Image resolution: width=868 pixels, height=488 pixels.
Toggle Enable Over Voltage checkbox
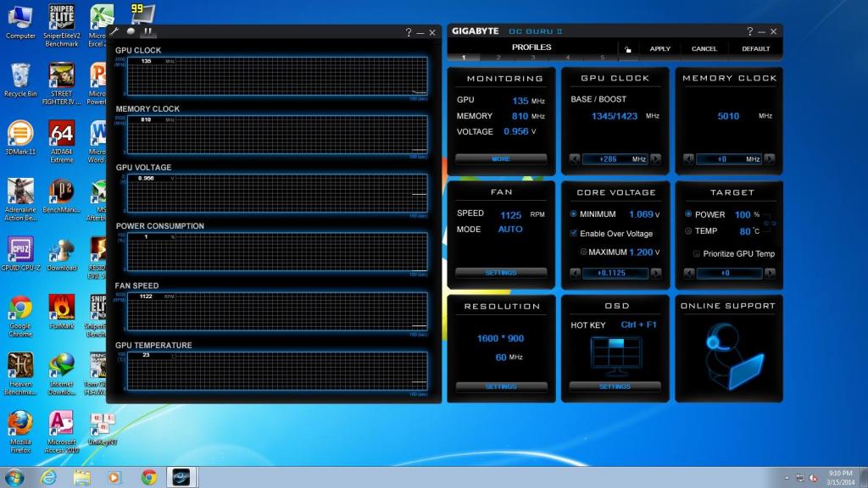[x=574, y=234]
